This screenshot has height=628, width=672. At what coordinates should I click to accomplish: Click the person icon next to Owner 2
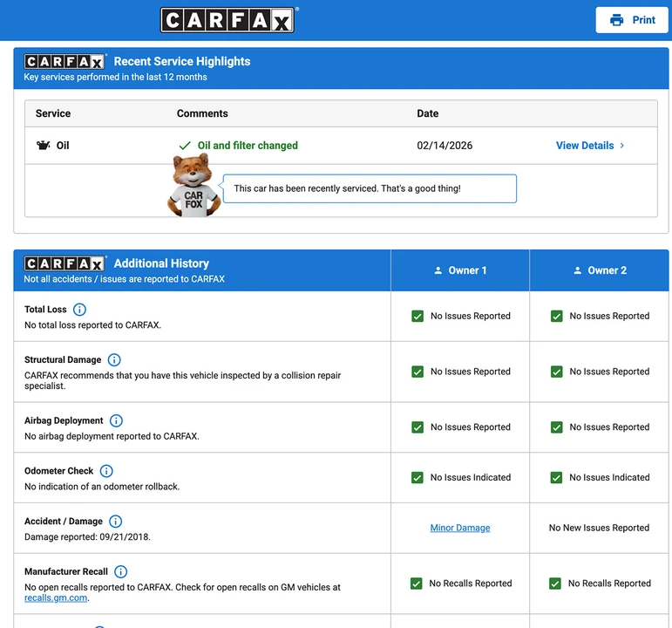pos(577,270)
